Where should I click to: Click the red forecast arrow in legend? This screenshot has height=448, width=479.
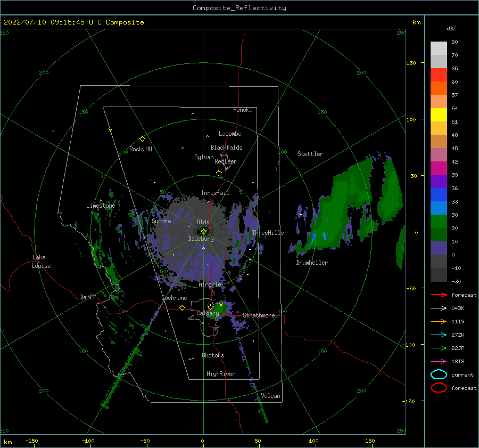point(439,295)
